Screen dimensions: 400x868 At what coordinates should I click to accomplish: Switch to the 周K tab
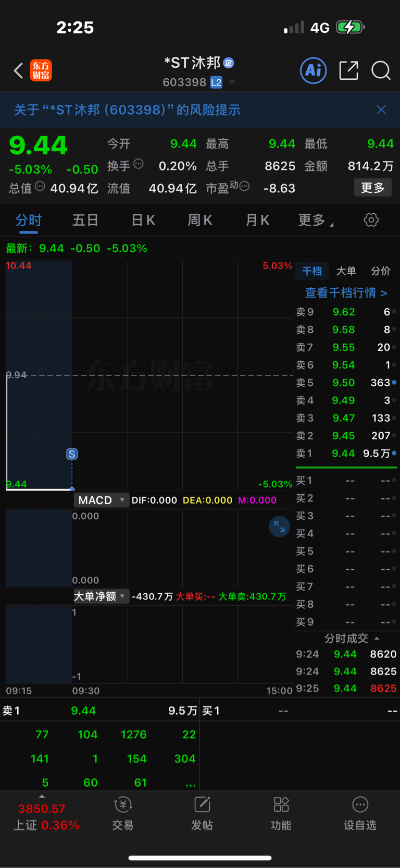pos(200,221)
